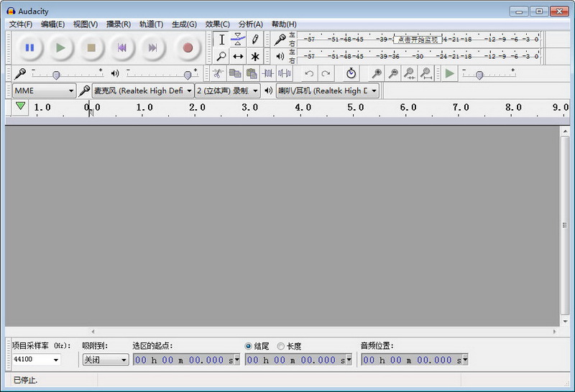This screenshot has height=392, width=575.
Task: Open selection start time format arrow
Action: [x=237, y=360]
